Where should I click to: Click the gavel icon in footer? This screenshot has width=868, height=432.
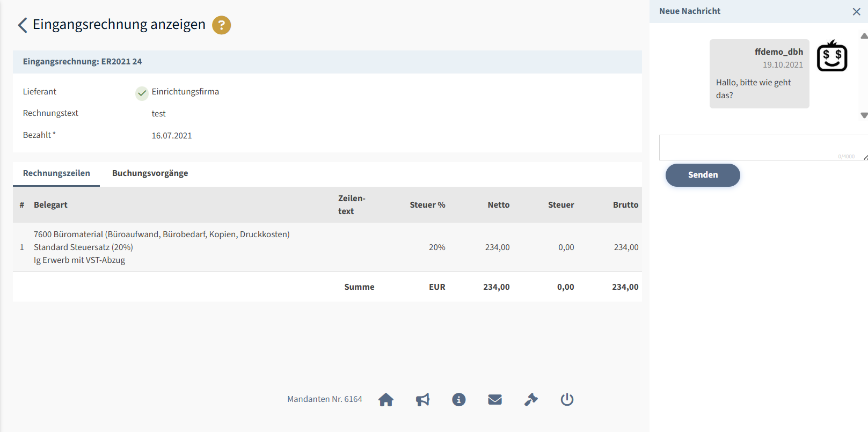(x=531, y=399)
